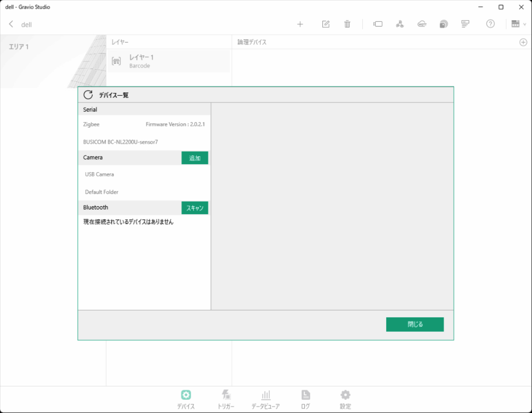Click the Zigbee pairing toolbar icon
The height and width of the screenshot is (413, 532).
coord(400,24)
